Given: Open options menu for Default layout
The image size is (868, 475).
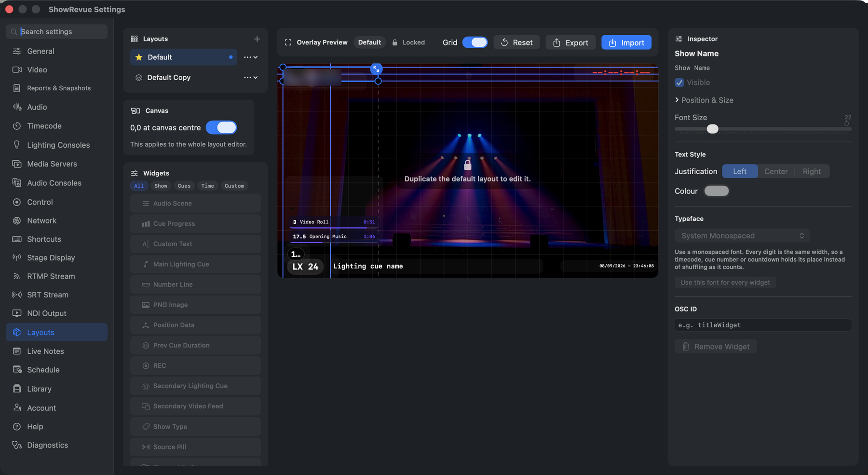Looking at the screenshot, I should pos(250,57).
